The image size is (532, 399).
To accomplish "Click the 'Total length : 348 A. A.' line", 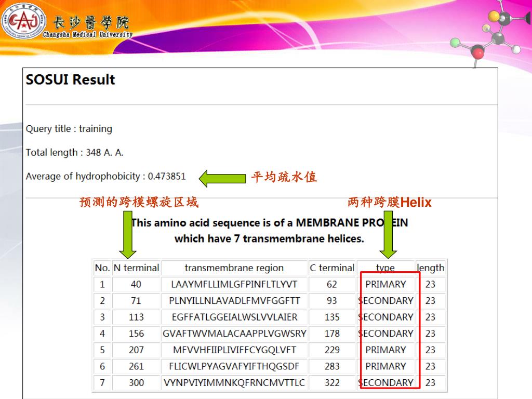I will click(x=75, y=153).
